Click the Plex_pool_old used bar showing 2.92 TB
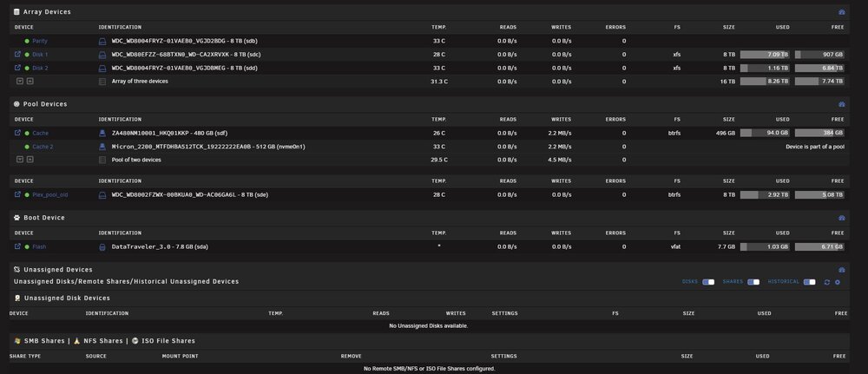Image resolution: width=868 pixels, height=374 pixels. click(x=765, y=194)
